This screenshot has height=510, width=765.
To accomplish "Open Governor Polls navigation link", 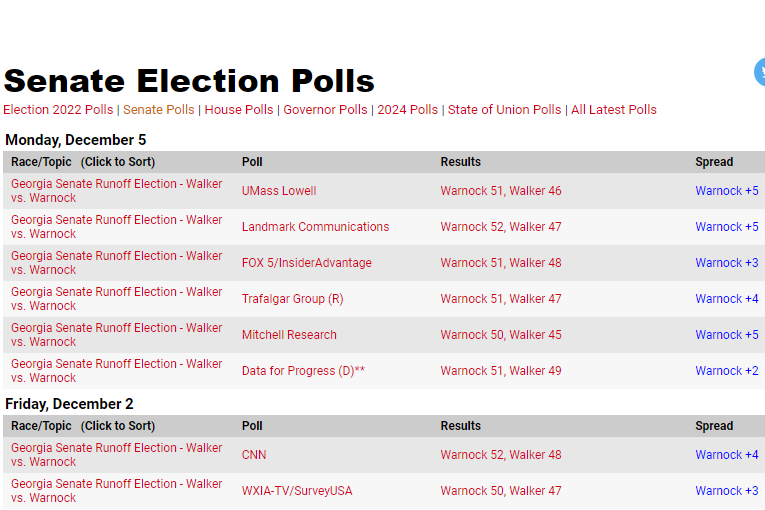I will point(325,110).
